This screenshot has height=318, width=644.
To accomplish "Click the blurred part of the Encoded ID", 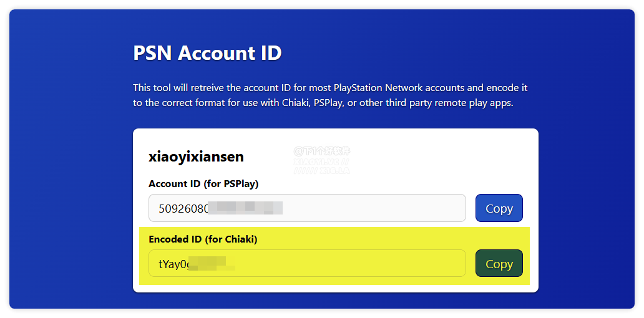I will [208, 264].
